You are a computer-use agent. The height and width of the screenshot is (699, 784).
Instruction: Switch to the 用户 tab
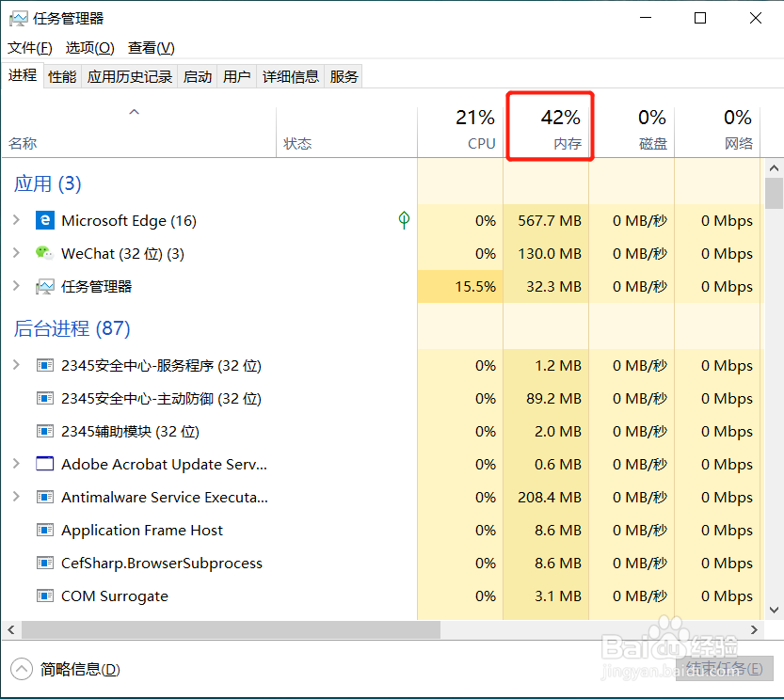(237, 76)
